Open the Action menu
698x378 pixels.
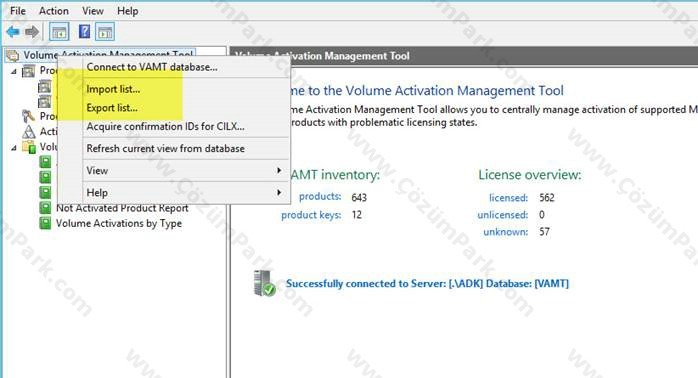click(54, 11)
